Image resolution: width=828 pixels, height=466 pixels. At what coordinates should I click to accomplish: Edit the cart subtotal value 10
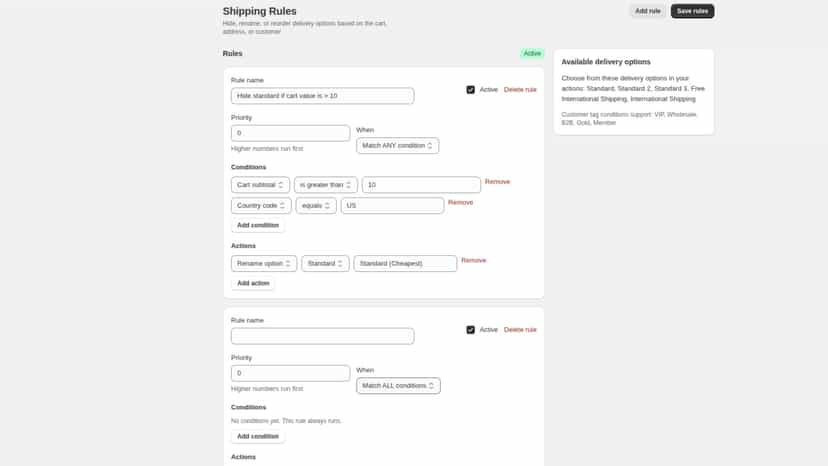pyautogui.click(x=421, y=185)
